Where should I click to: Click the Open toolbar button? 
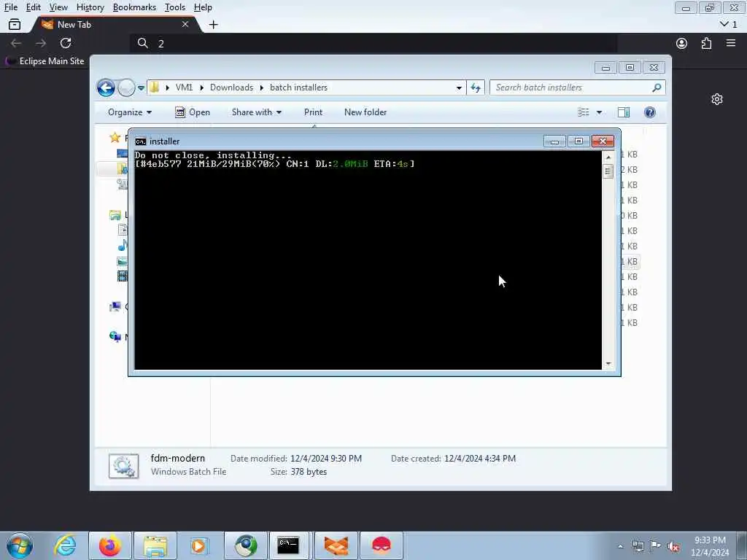pos(193,112)
